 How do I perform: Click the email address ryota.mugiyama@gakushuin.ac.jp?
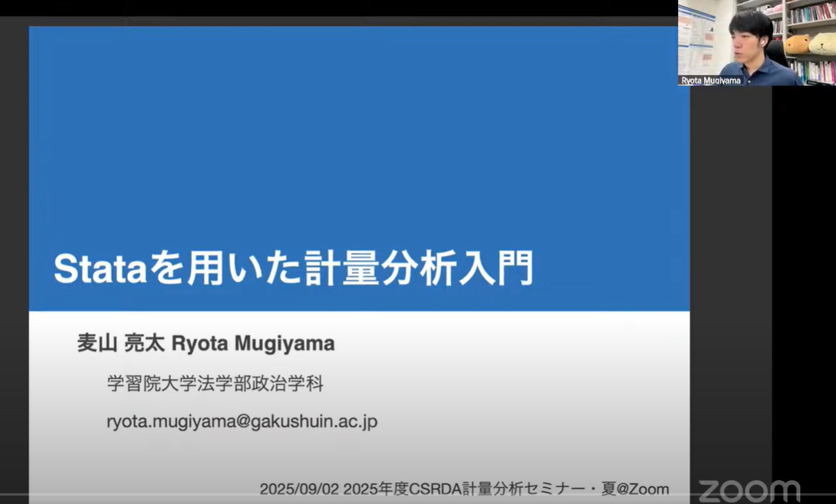[242, 420]
